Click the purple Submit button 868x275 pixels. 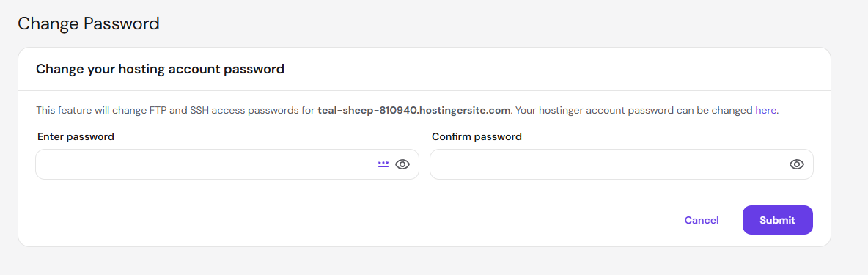tap(777, 220)
